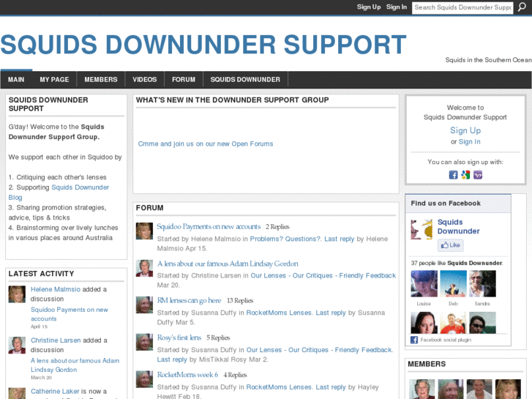Viewport: 532px width, 399px height.
Task: Open Louise's Facebook profile photo
Action: pyautogui.click(x=424, y=284)
